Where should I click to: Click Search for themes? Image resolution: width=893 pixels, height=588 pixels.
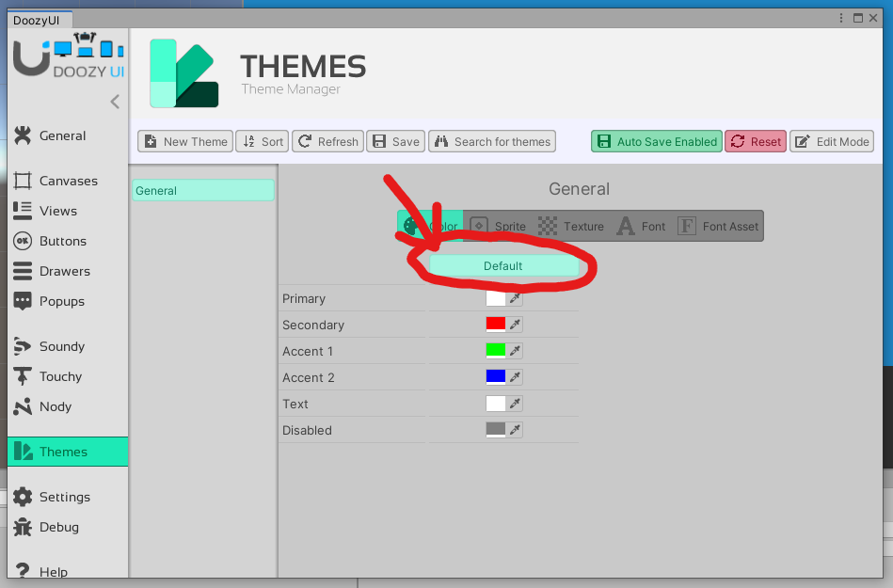click(x=492, y=142)
